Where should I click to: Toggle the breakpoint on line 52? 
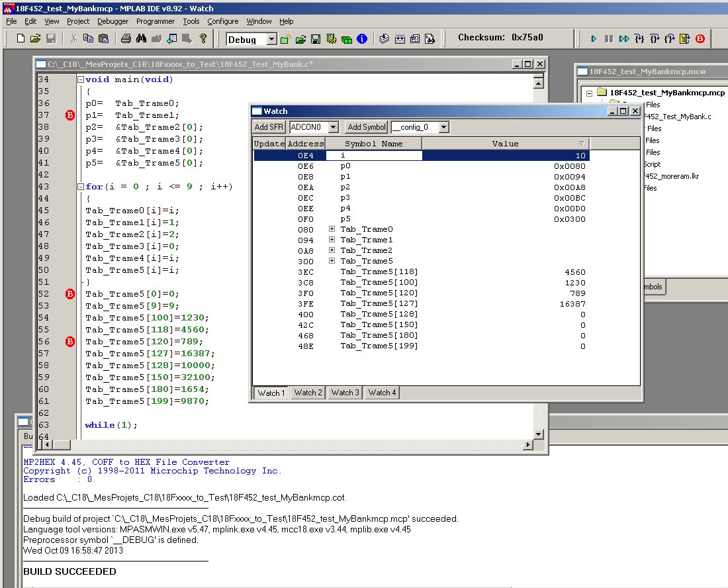[x=69, y=294]
